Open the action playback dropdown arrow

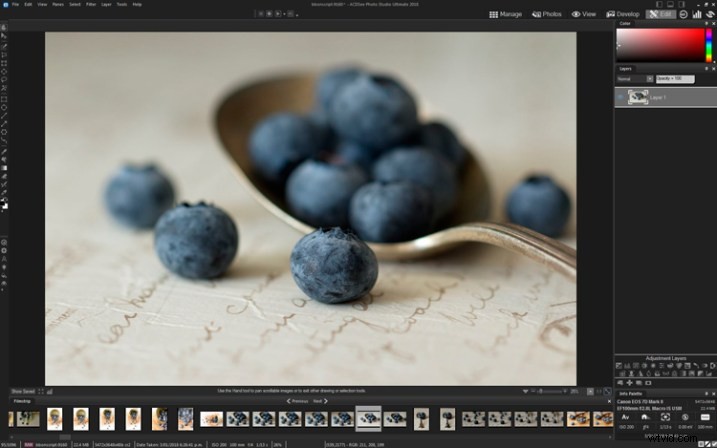coord(284,14)
